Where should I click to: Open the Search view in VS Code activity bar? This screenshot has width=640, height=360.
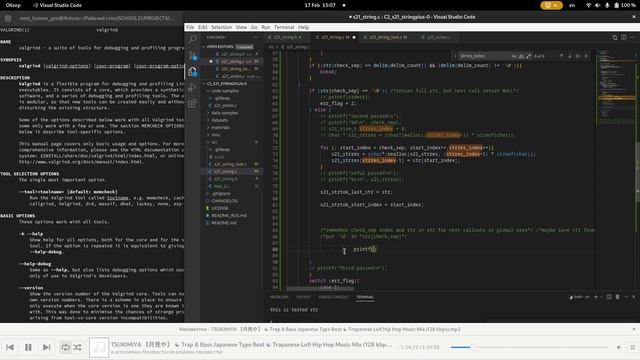pos(192,39)
